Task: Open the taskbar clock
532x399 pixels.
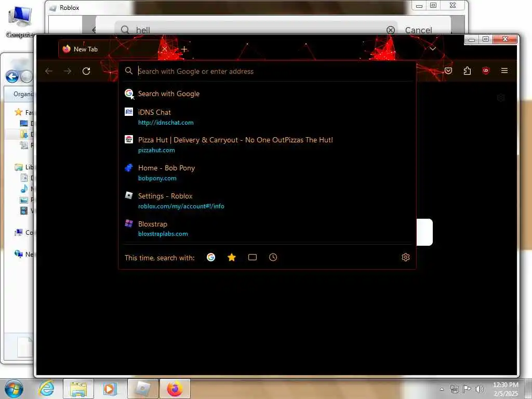Action: coord(506,389)
